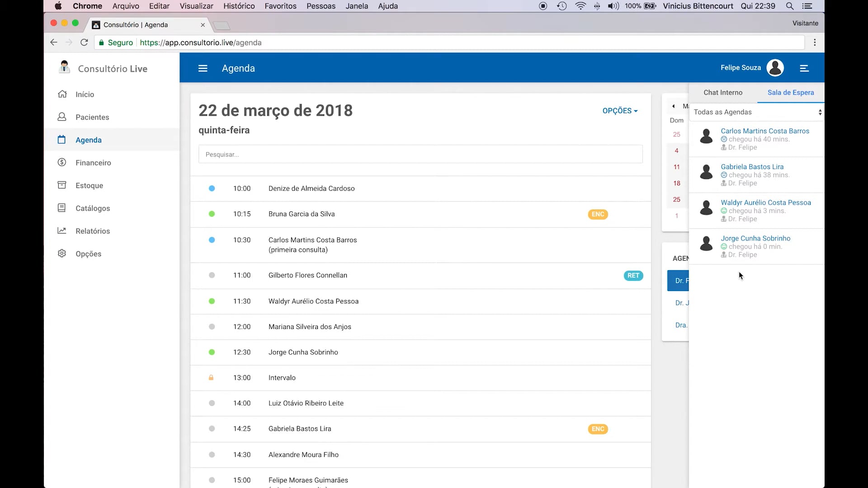868x488 pixels.
Task: Click the ENC badge for Bruna Garcia
Action: [x=598, y=214]
